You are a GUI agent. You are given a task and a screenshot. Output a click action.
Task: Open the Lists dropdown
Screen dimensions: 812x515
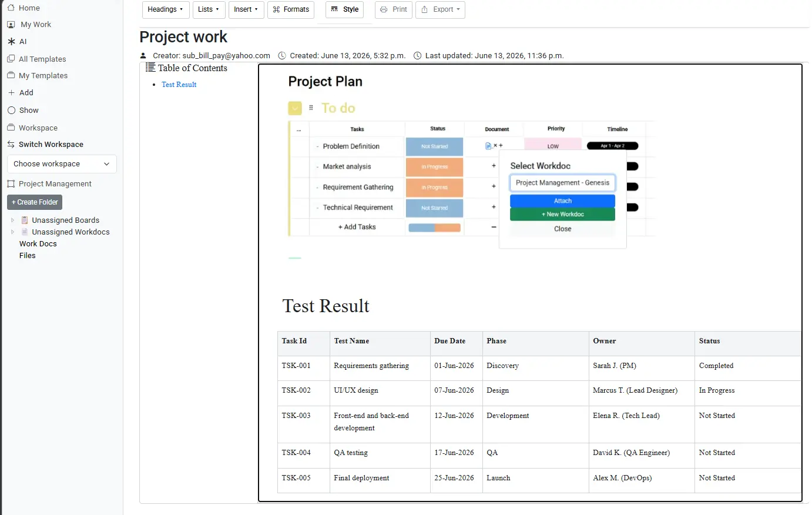point(209,9)
